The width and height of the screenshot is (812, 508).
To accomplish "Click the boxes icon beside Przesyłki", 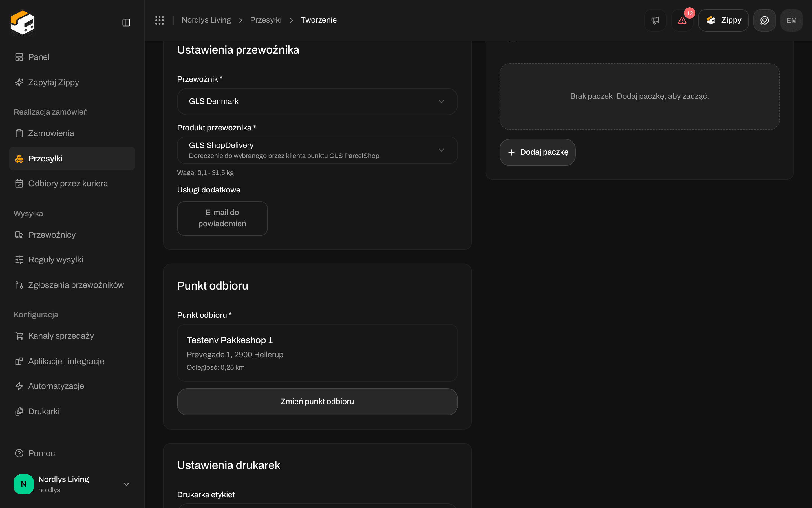I will tap(19, 159).
